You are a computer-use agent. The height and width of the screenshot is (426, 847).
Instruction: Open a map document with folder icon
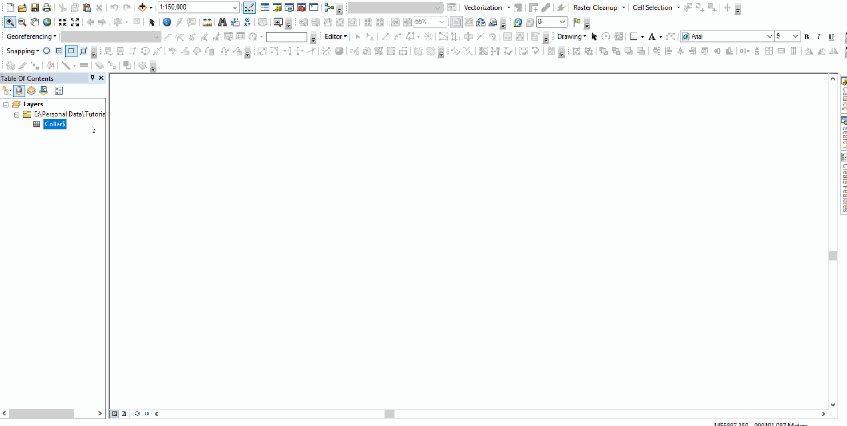point(23,8)
